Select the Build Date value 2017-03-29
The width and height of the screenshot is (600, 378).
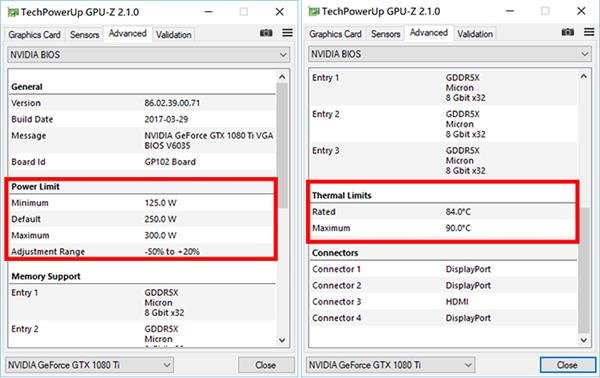tap(166, 119)
